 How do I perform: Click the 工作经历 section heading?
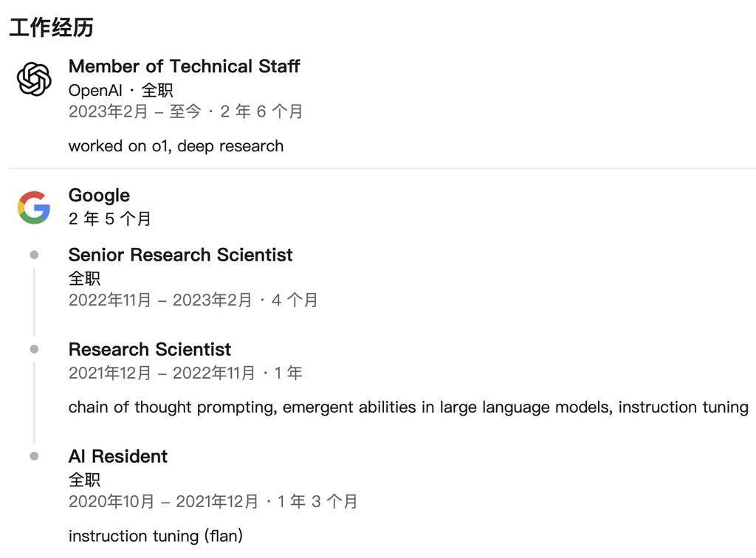52,28
